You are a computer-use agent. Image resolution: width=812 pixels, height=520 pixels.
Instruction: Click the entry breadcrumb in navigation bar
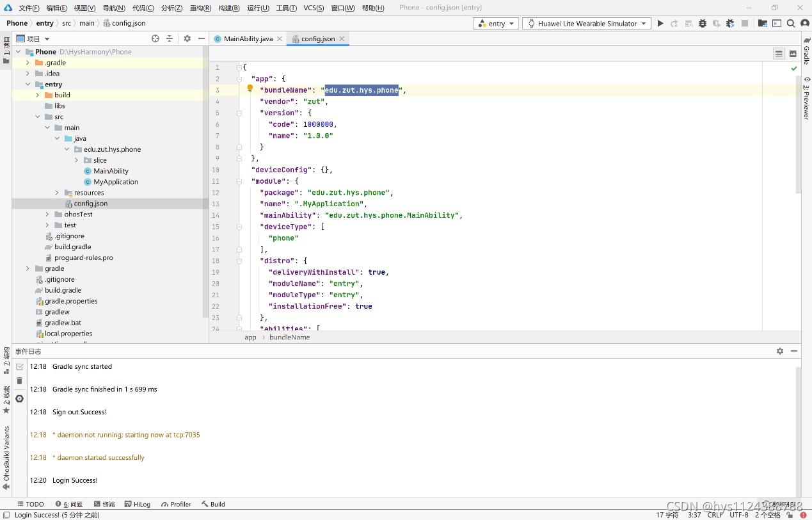[x=45, y=23]
